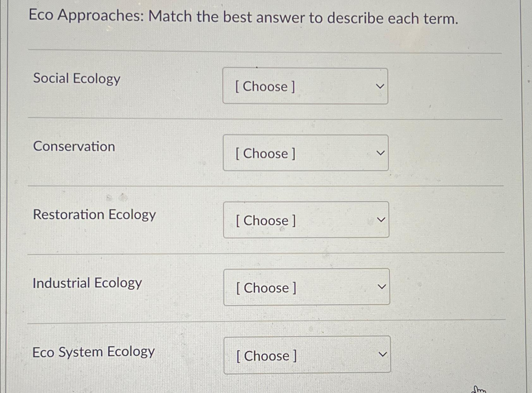The image size is (532, 393).
Task: Click the Eco System Ecology term label
Action: tap(93, 352)
